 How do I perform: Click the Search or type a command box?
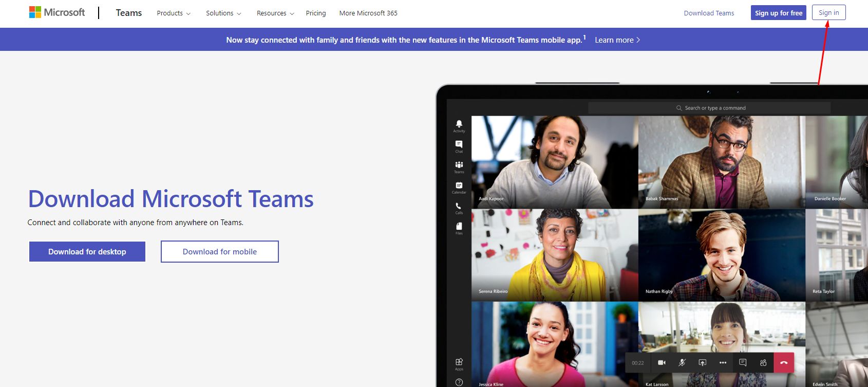click(x=709, y=108)
